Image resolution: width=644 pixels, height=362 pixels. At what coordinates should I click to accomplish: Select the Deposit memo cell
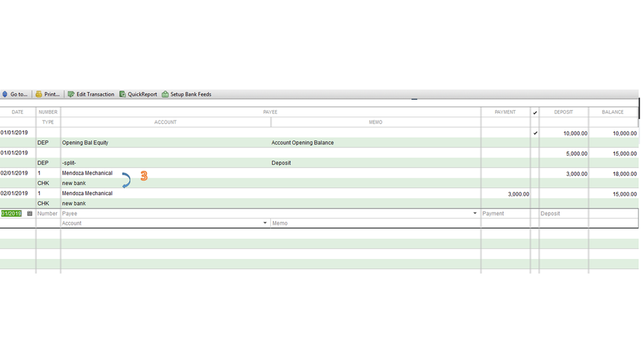pyautogui.click(x=281, y=163)
